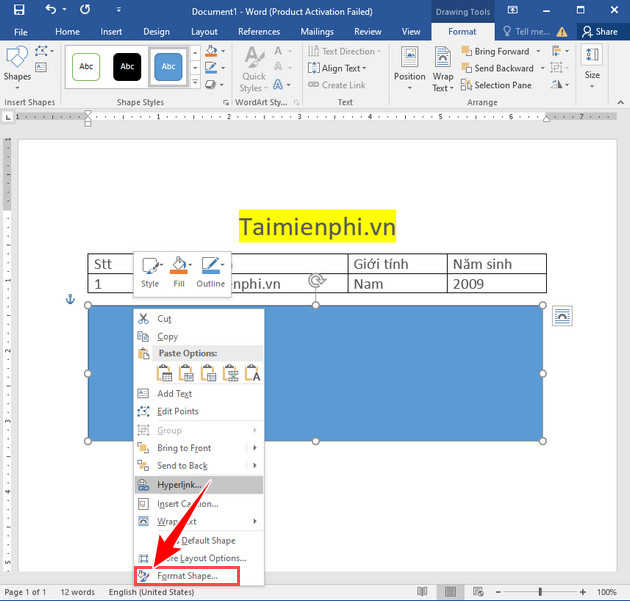Image resolution: width=630 pixels, height=601 pixels.
Task: Open the Wrap Text ribbon dropdown
Action: pos(443,69)
